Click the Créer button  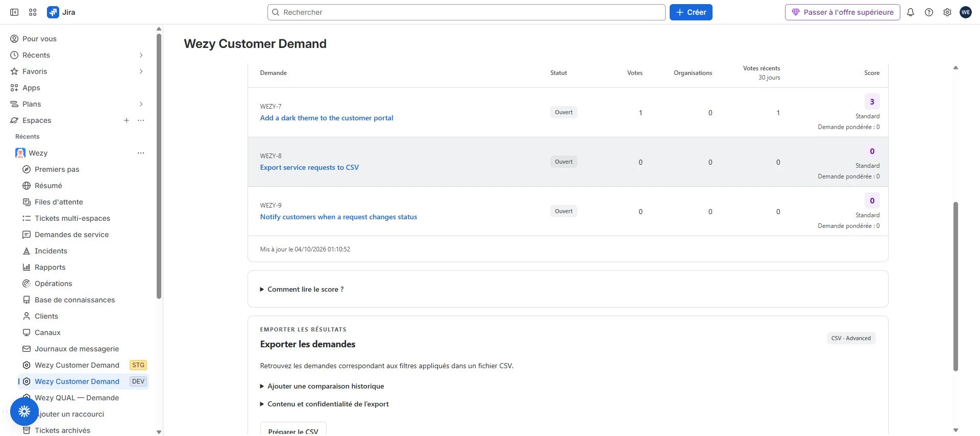tap(691, 12)
